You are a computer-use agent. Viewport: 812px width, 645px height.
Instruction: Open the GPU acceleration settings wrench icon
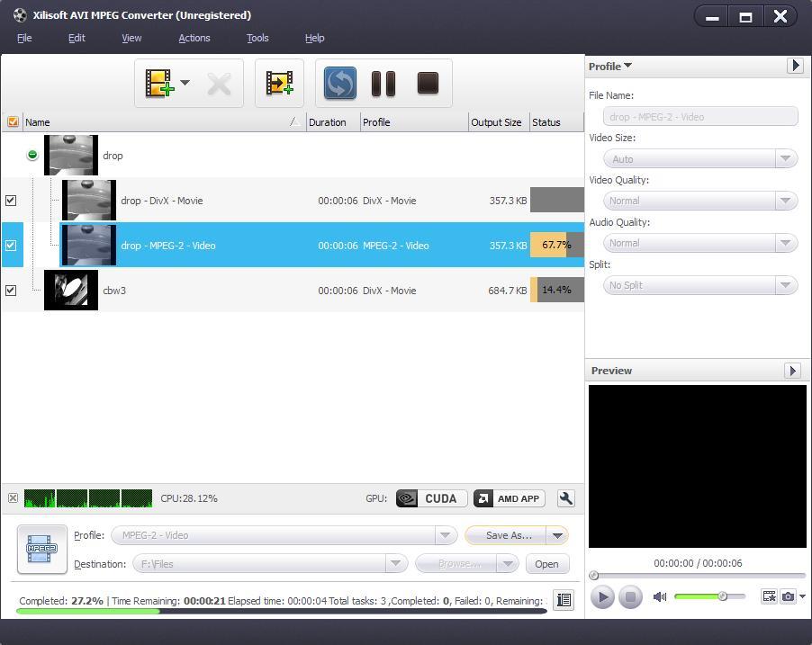click(x=565, y=498)
